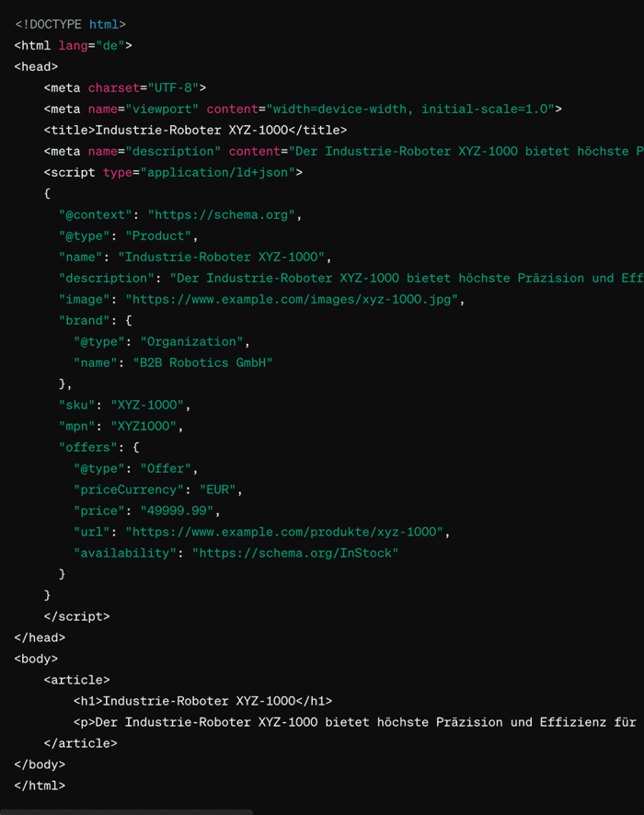Click the '"priceCurrency": "EUR"' line

click(x=158, y=489)
